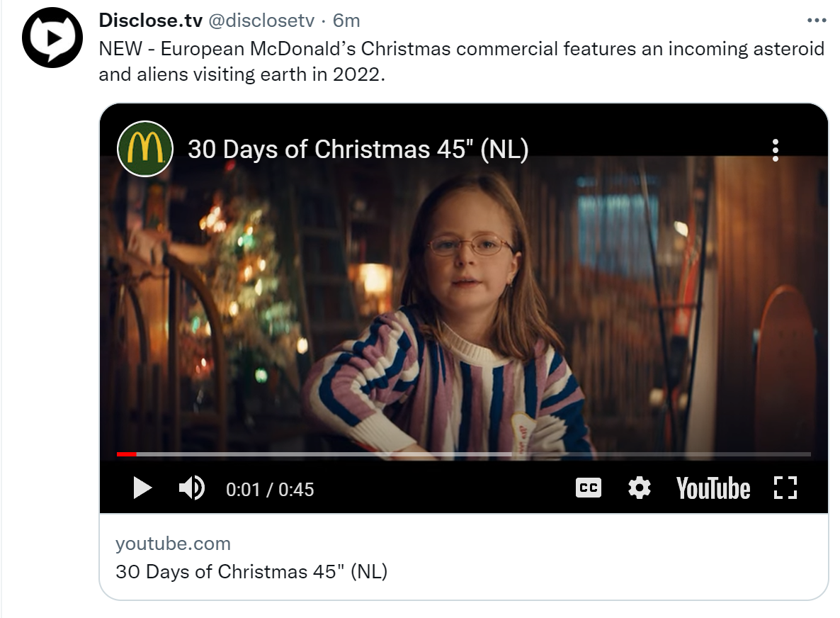The width and height of the screenshot is (840, 618).
Task: Open the video title in the player header
Action: pos(358,150)
